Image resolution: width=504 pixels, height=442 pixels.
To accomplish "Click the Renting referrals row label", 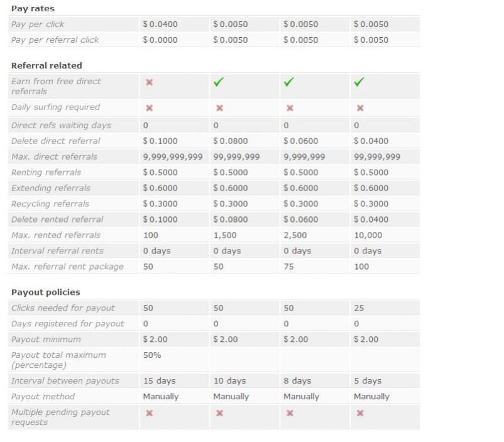I will (x=46, y=172).
